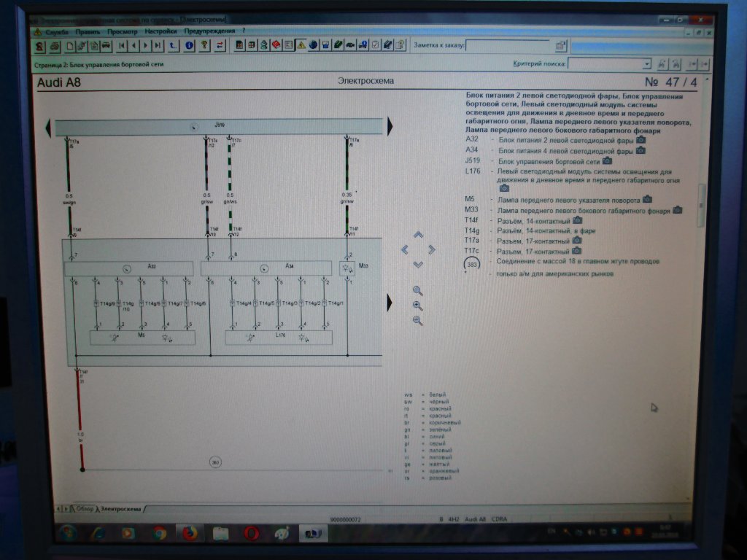Click the left black triangle on J519 bar
The image size is (747, 560).
tap(48, 128)
